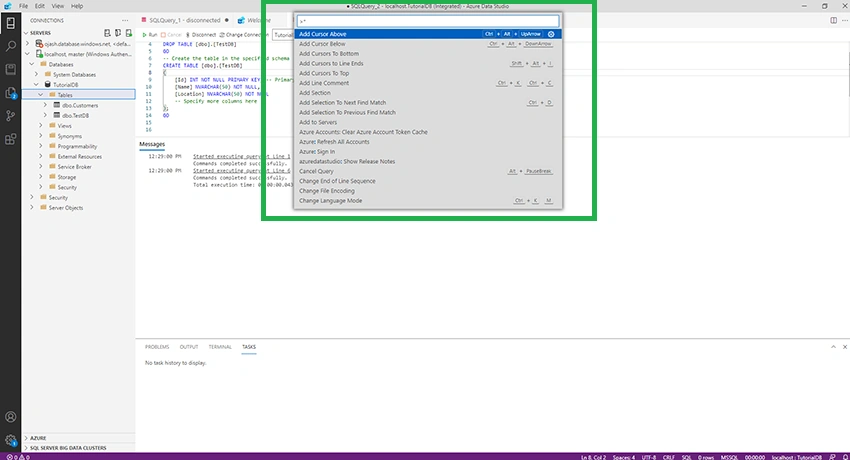Close the bottom Tasks panel
The image size is (850, 460).
(x=845, y=347)
